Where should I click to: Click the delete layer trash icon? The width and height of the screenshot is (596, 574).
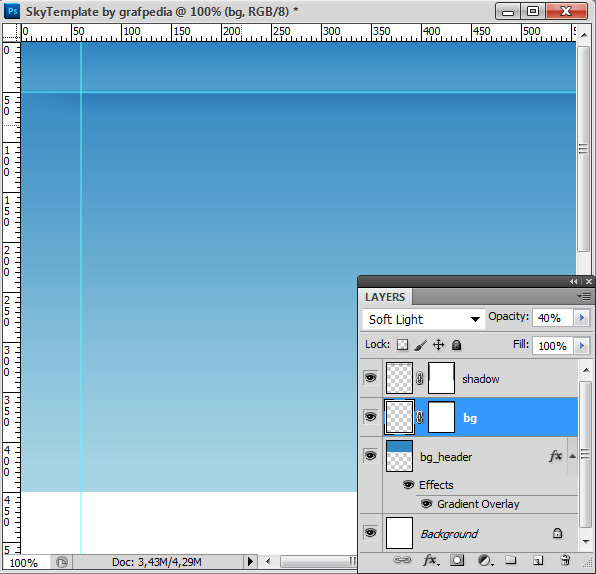pyautogui.click(x=565, y=560)
